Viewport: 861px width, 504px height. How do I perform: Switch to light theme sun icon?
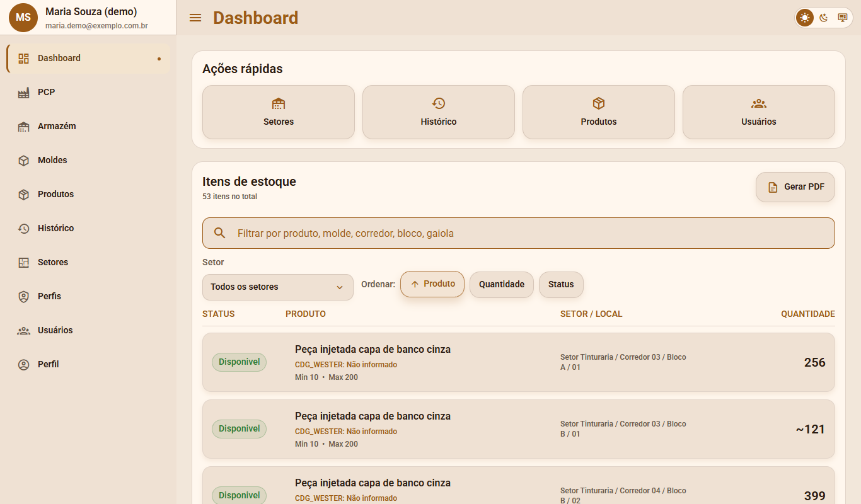tap(805, 18)
